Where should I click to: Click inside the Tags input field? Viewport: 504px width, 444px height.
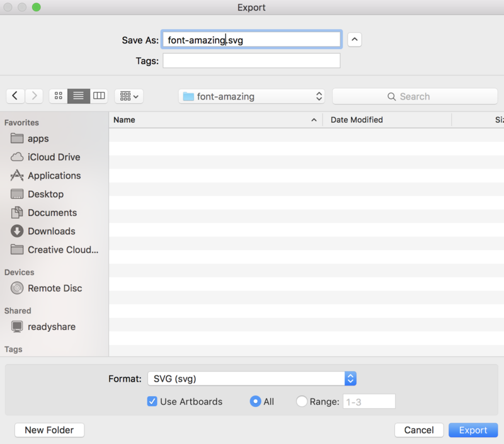click(251, 60)
